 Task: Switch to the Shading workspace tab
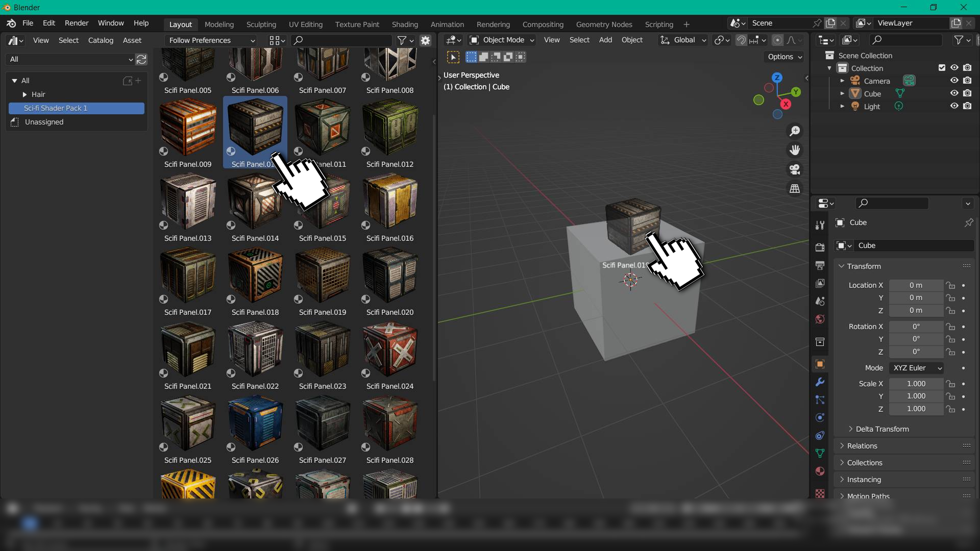[404, 24]
